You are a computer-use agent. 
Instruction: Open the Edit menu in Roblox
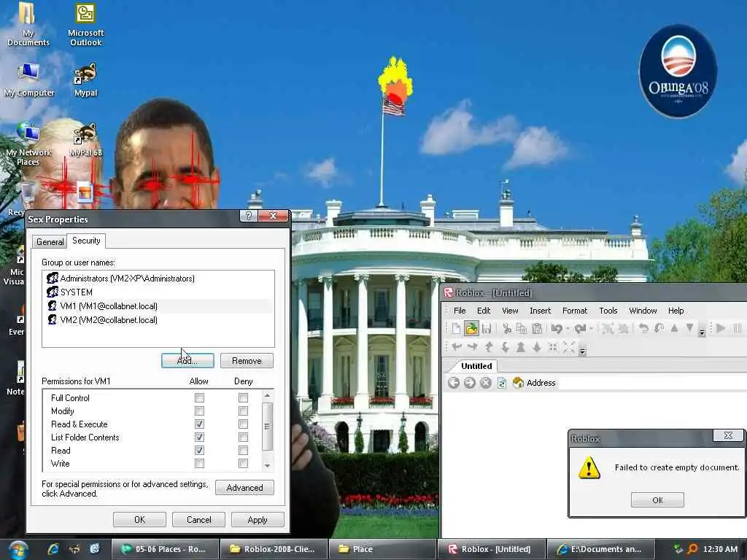pyautogui.click(x=484, y=311)
